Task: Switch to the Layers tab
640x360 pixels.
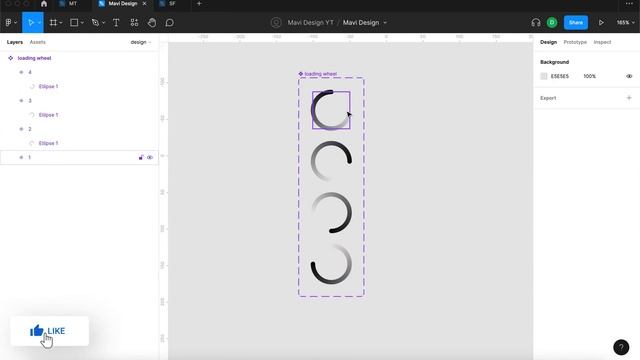Action: 15,42
